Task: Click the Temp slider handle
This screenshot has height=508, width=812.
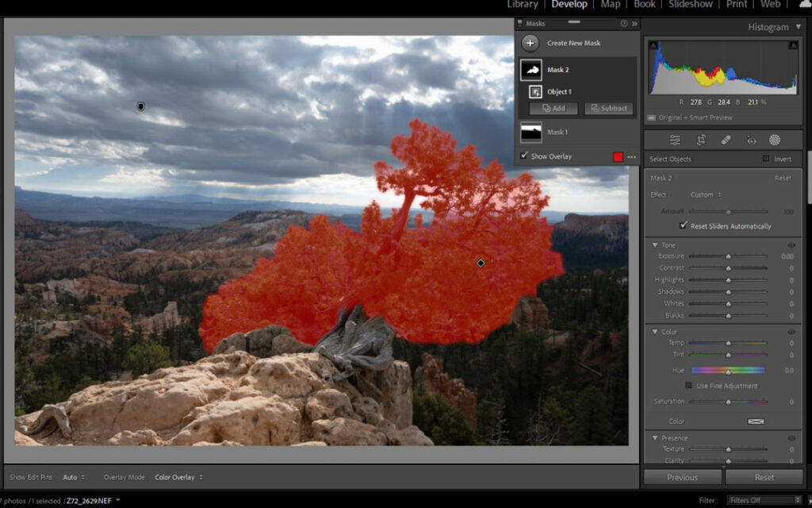Action: pyautogui.click(x=728, y=343)
